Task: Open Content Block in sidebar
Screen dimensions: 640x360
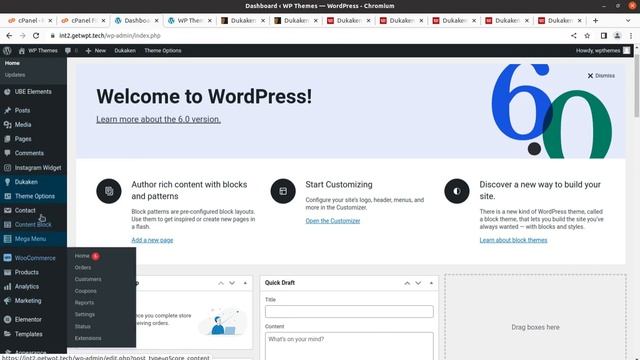Action: pos(33,224)
